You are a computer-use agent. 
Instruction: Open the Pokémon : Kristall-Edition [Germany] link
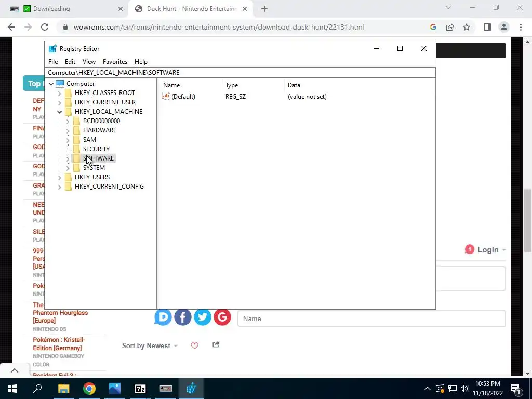coord(59,344)
